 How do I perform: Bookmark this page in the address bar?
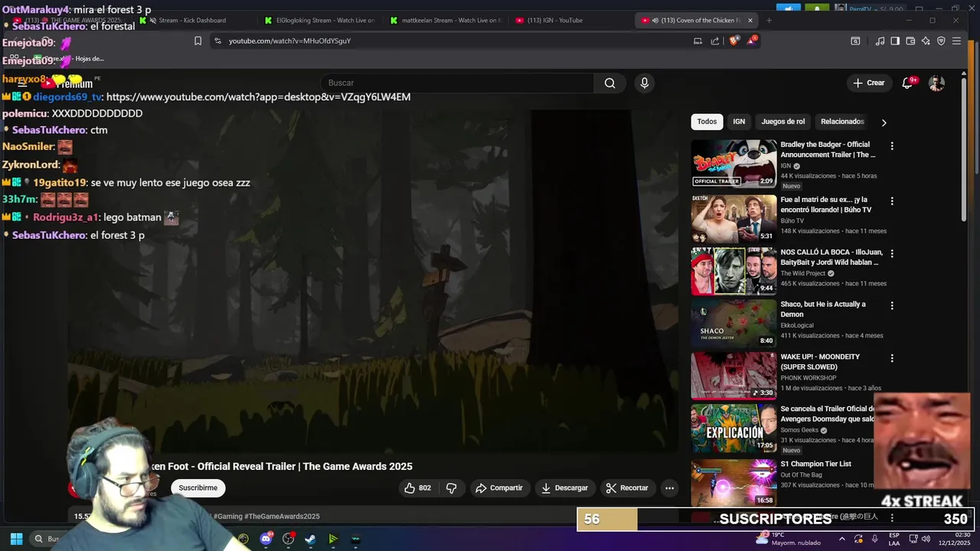click(198, 41)
